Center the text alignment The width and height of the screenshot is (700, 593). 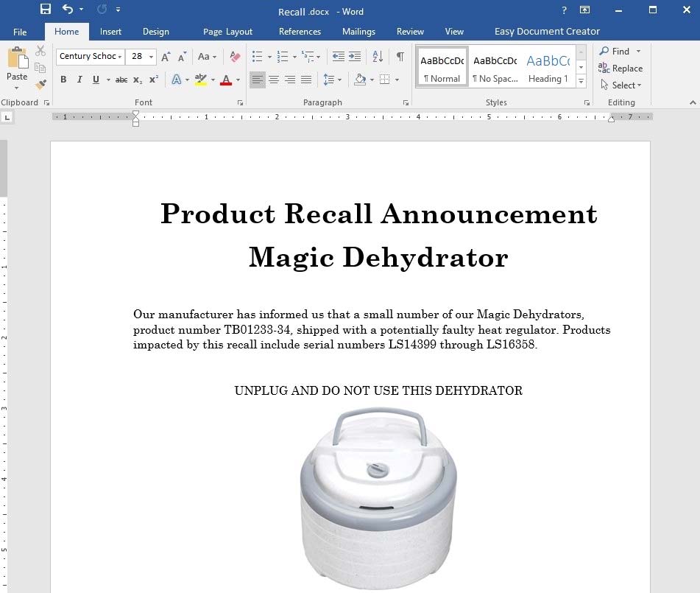pos(274,80)
